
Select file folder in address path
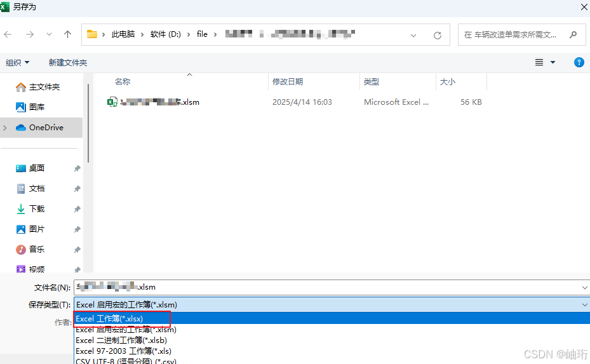pos(202,34)
